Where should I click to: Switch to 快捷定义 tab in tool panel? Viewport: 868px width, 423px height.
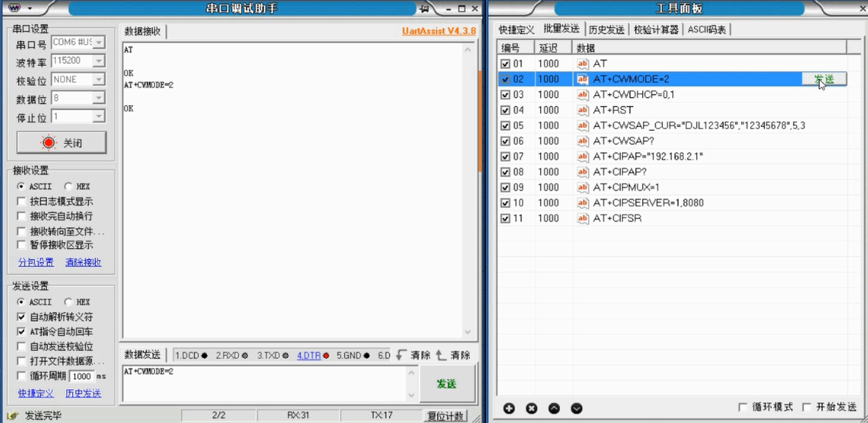coord(517,30)
